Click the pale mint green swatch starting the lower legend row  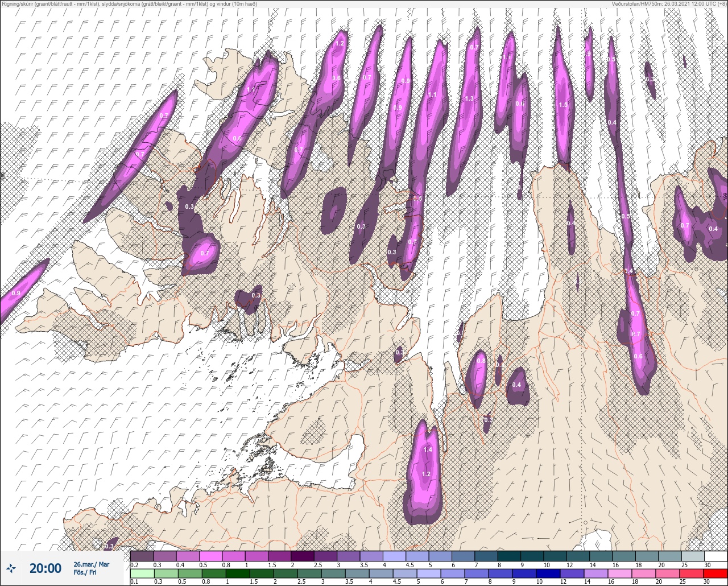tap(142, 573)
